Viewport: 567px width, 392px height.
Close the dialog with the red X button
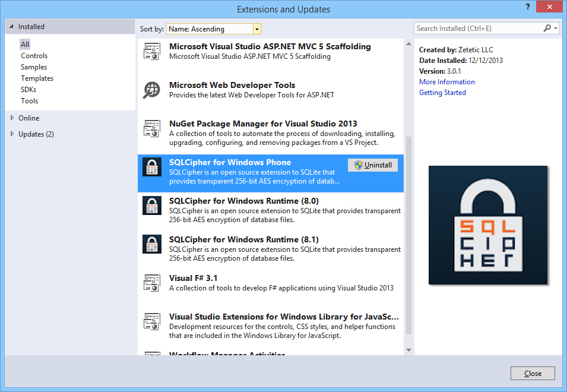(549, 7)
